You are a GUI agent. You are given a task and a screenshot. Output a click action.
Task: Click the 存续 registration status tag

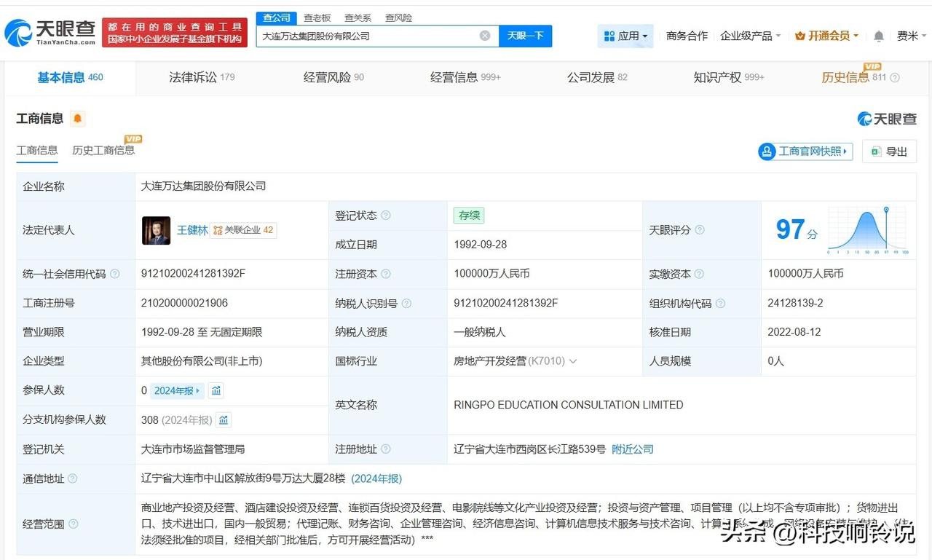[469, 216]
